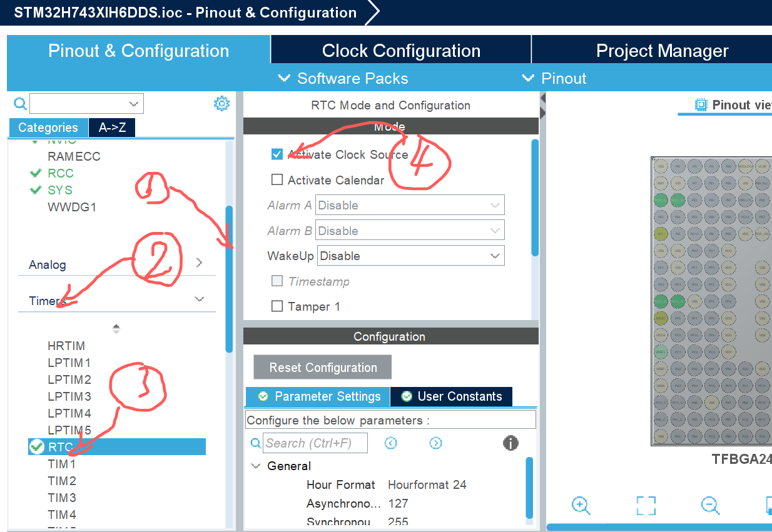Viewport: 772px width, 532px height.
Task: Click the disabled Timestamp checkbox
Action: pos(277,281)
